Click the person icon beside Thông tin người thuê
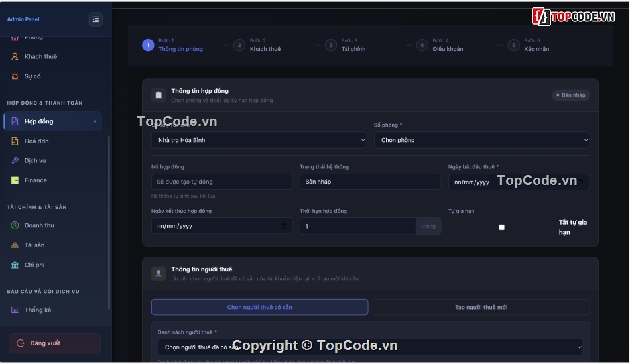 tap(158, 273)
